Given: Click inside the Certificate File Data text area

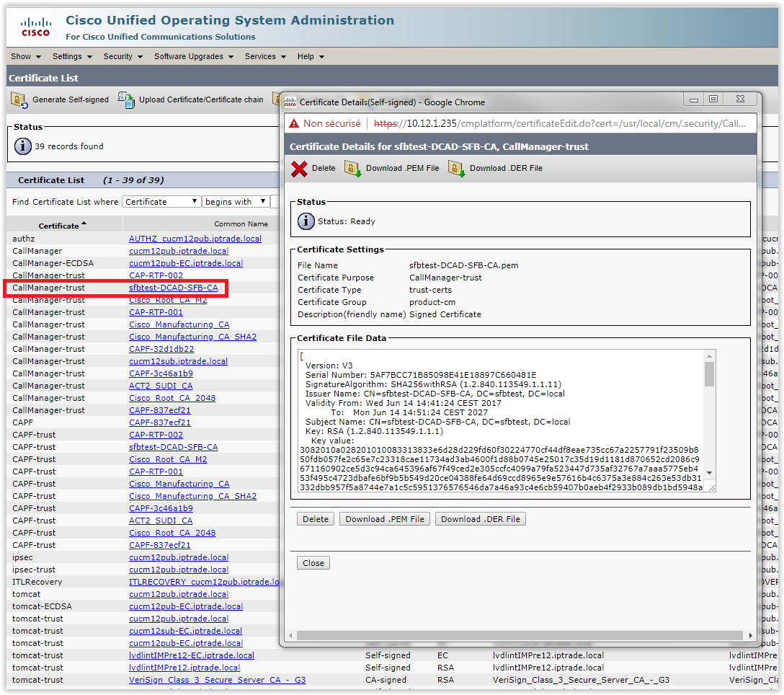Looking at the screenshot, I should pos(502,420).
